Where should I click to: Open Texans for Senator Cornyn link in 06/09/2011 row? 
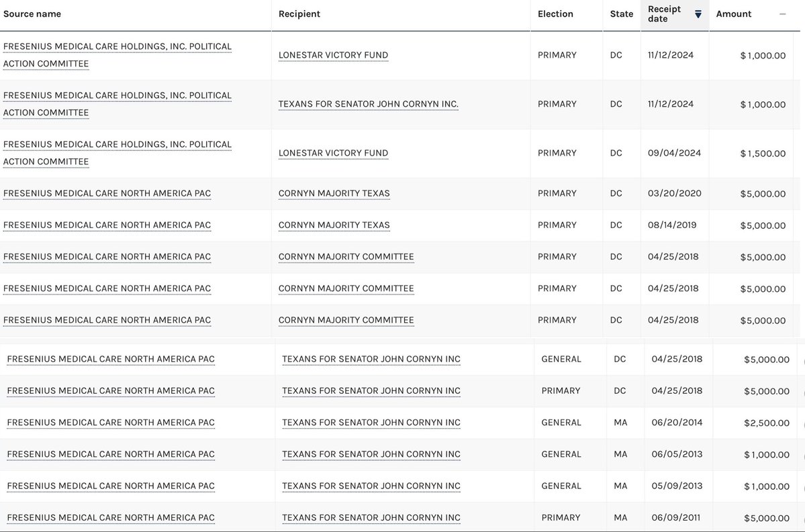(371, 518)
